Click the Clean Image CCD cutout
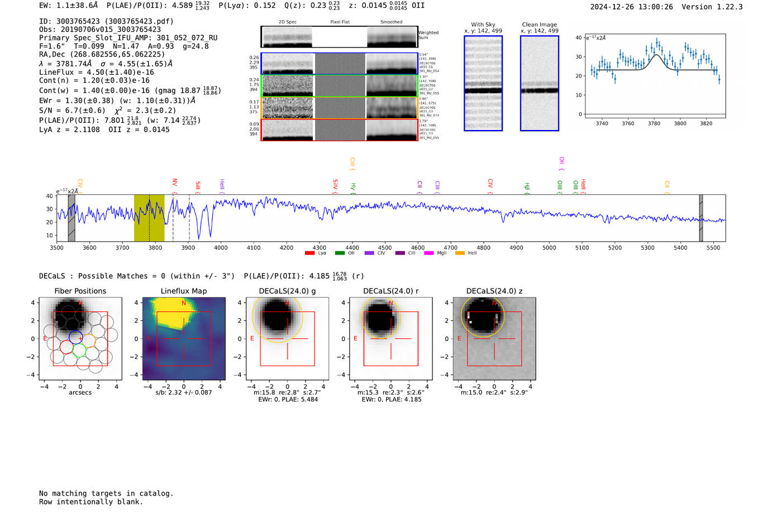Viewport: 782px width, 532px height. 540,83
